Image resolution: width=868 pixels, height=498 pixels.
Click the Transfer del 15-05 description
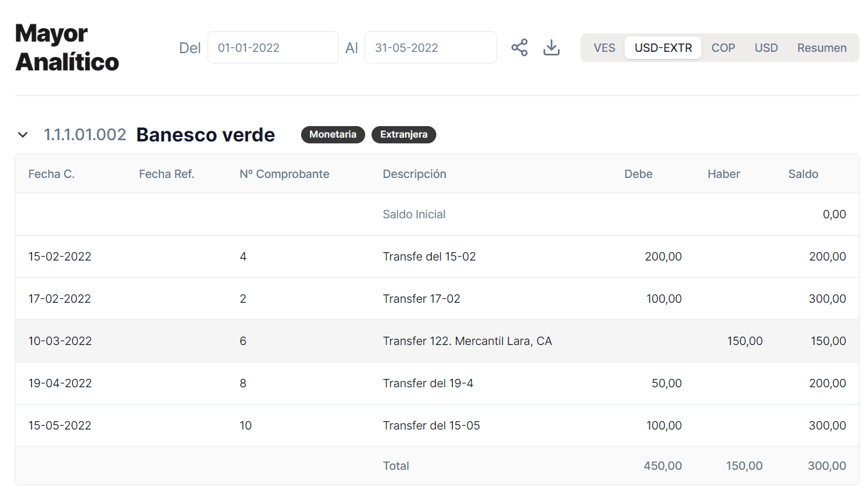[x=431, y=426]
